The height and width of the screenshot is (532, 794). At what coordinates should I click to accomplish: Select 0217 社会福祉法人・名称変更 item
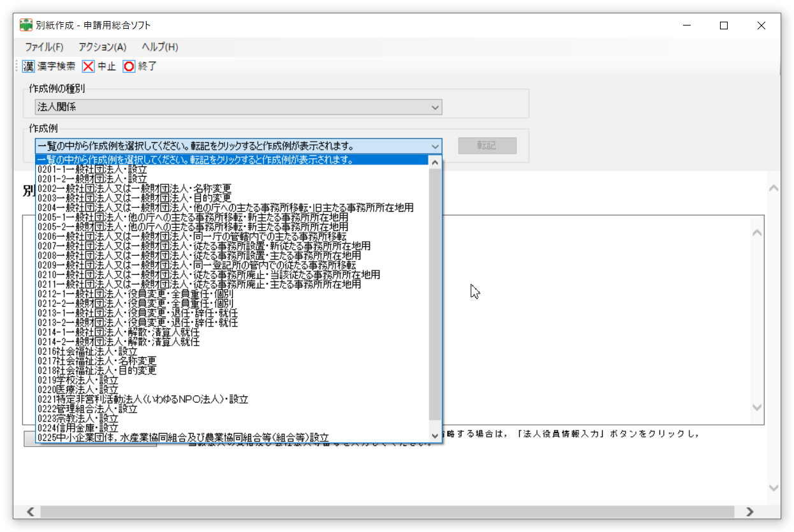click(97, 361)
